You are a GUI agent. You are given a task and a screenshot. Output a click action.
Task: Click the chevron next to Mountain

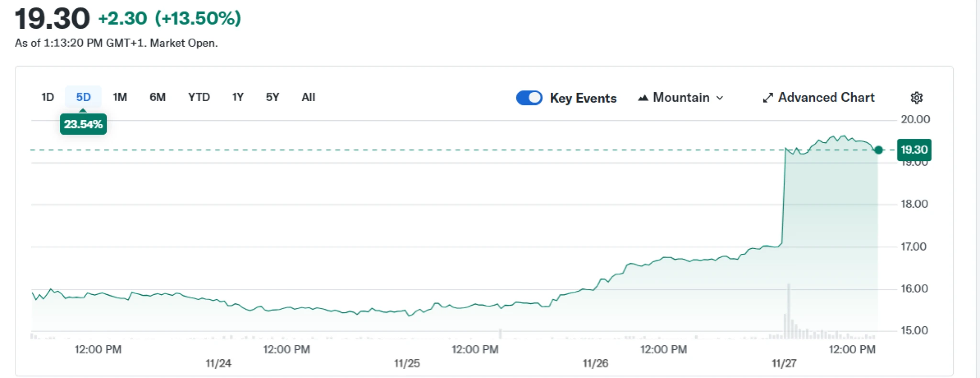pyautogui.click(x=720, y=98)
